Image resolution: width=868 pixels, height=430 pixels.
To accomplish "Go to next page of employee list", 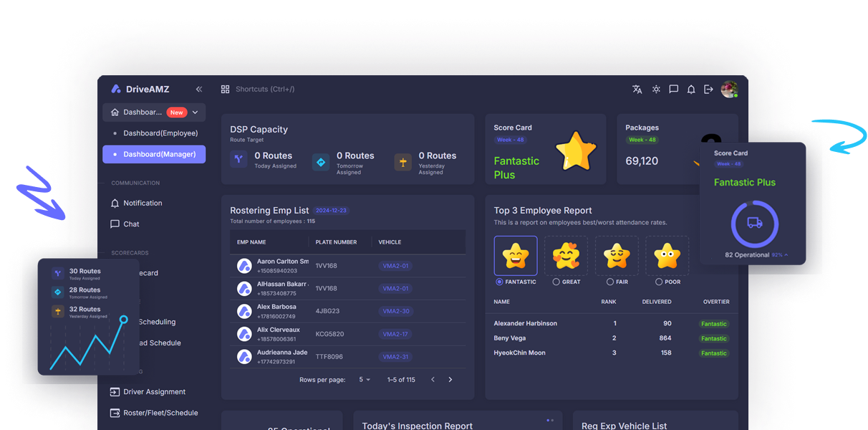I will [450, 380].
